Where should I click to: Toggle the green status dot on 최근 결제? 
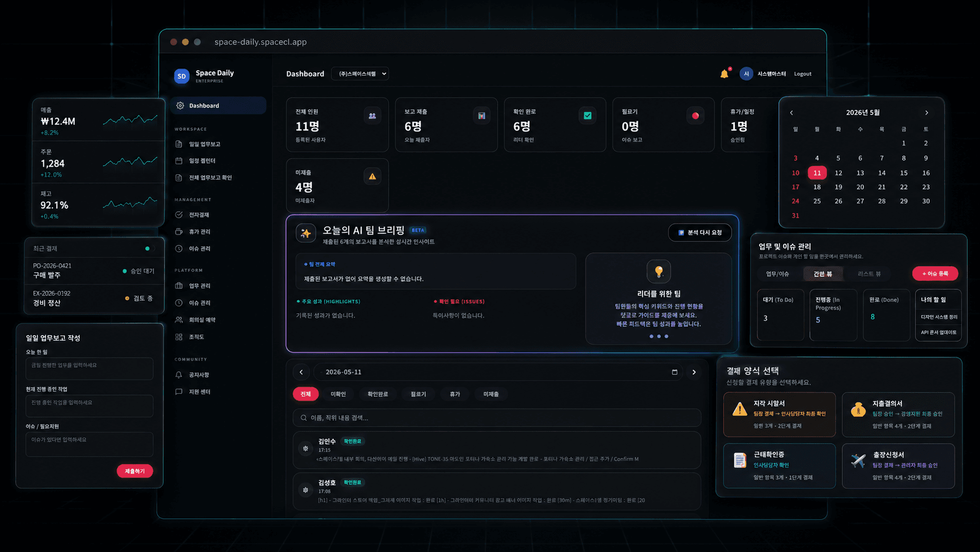(x=147, y=249)
